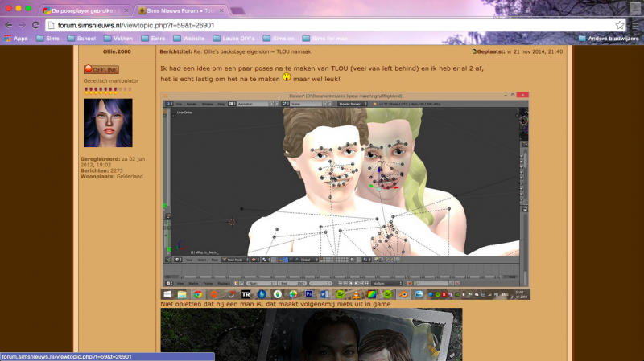Screen dimensions: 644x361
Task: Open Ollie.2000's user profile link
Action: [117, 51]
